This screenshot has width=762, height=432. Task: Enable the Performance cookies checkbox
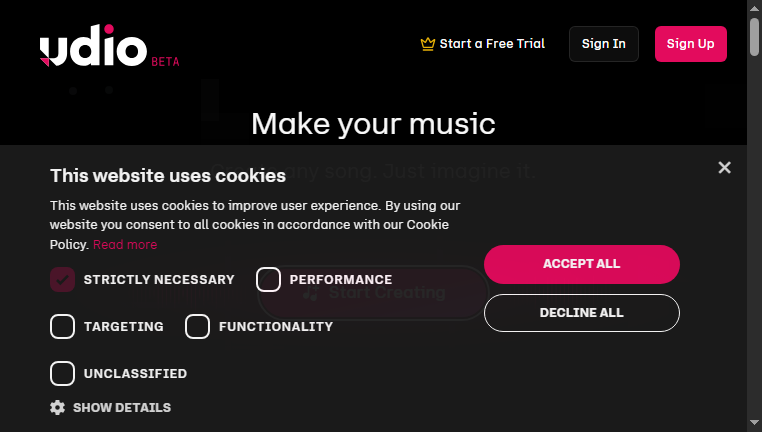coord(268,279)
